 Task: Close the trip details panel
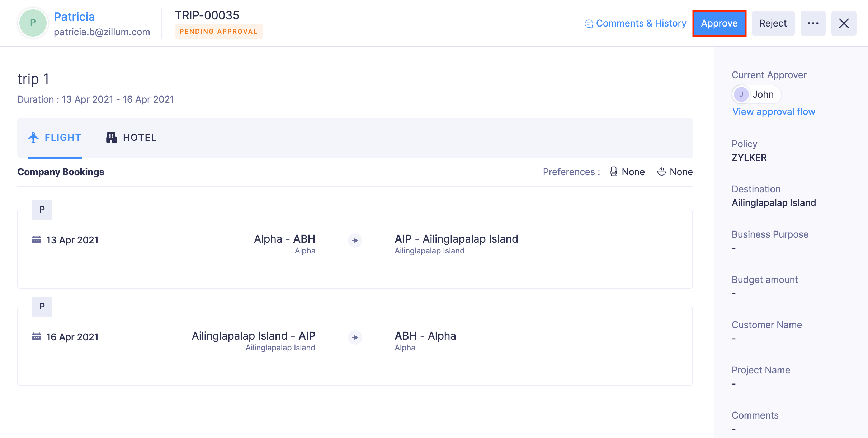click(844, 23)
